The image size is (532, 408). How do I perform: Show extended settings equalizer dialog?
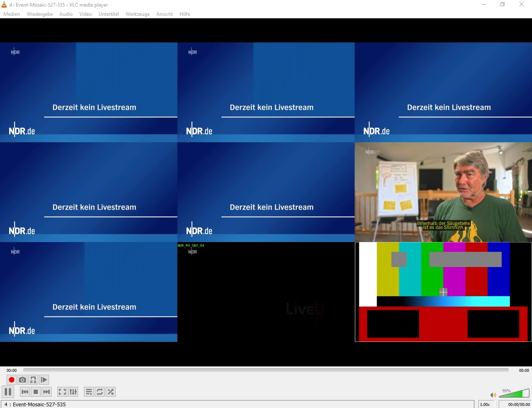(x=73, y=392)
